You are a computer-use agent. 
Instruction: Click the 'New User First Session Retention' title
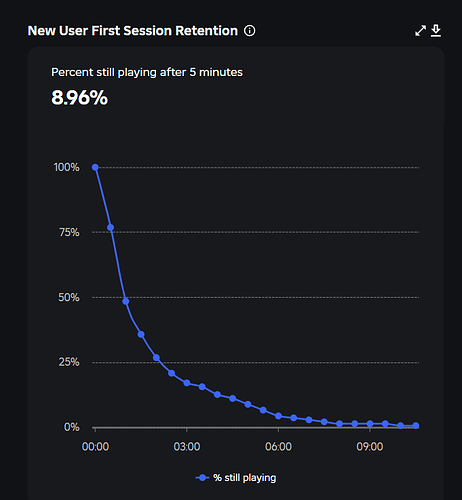133,31
